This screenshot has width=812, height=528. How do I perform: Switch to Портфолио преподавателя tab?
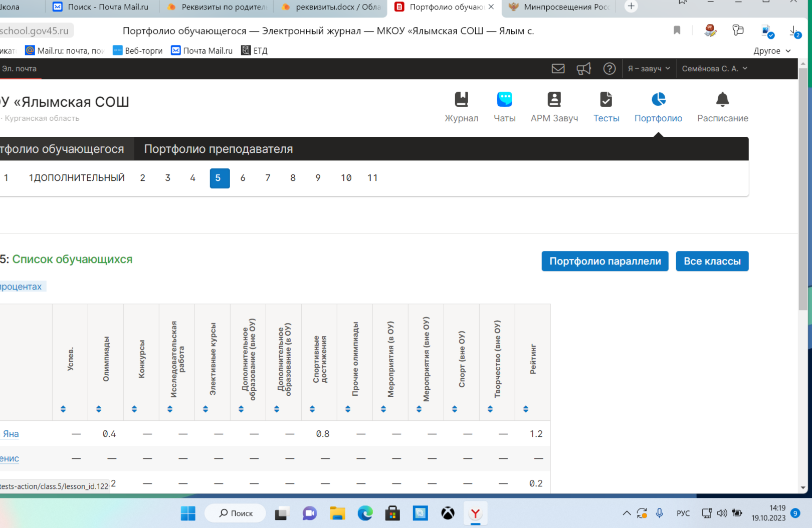click(x=219, y=149)
